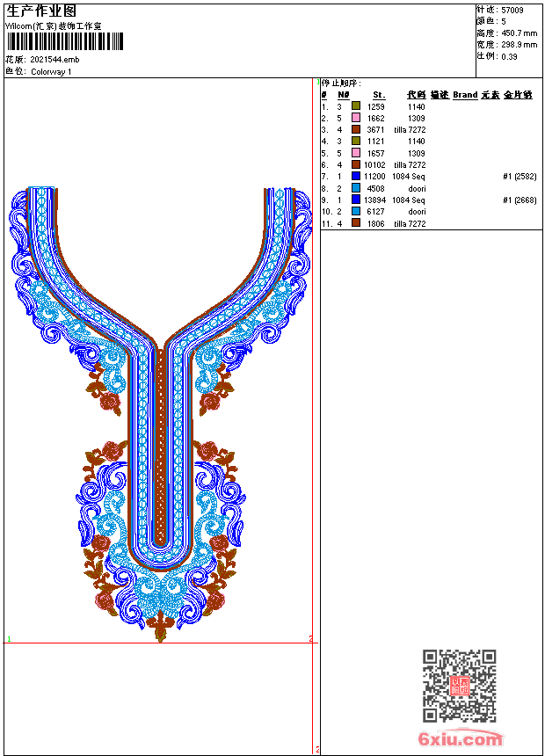
Task: Select stitch count '1121' in row 4
Action: click(x=375, y=142)
